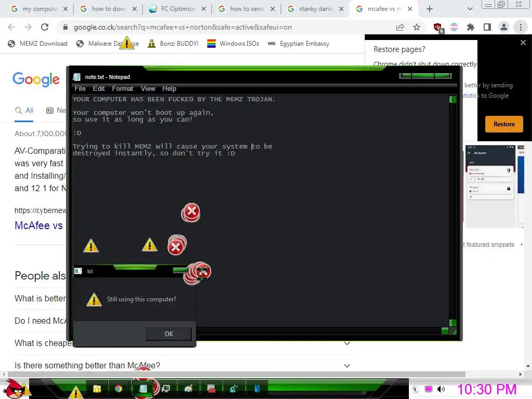
Task: Open the red toolbox icon in taskbar
Action: point(211,389)
